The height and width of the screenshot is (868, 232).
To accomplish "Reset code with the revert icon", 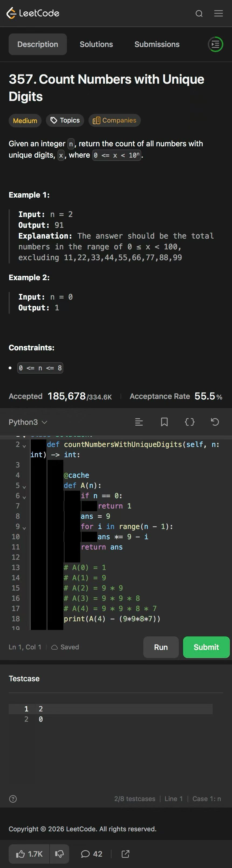I will coord(215,422).
